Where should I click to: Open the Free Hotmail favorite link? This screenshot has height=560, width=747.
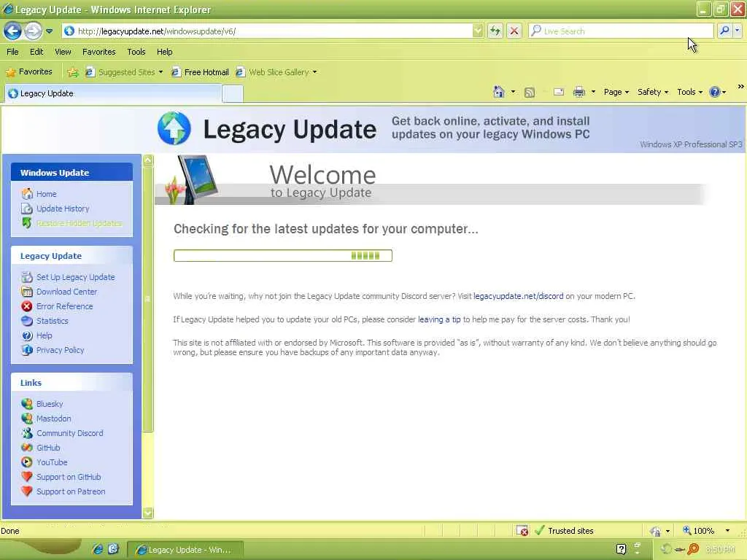[x=200, y=72]
